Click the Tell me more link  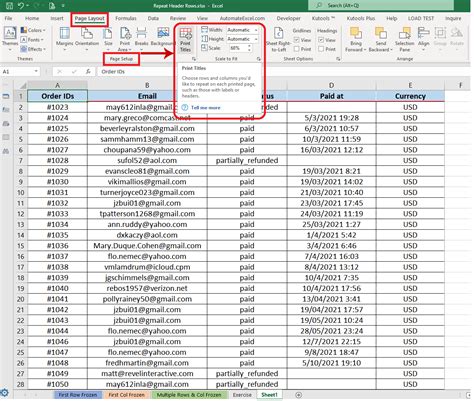click(205, 108)
